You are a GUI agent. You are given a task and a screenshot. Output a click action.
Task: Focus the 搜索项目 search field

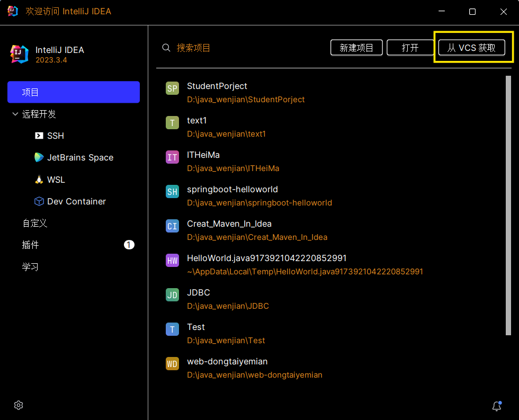193,48
